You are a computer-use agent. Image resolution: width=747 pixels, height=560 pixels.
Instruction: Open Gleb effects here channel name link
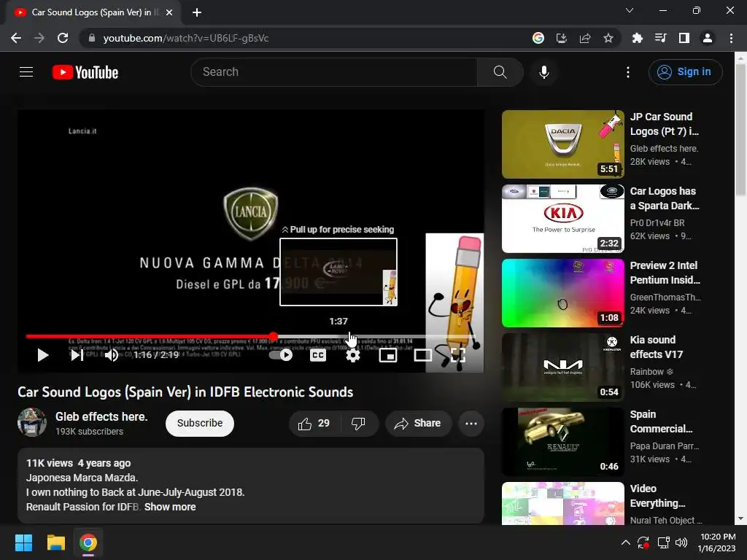[x=101, y=416]
